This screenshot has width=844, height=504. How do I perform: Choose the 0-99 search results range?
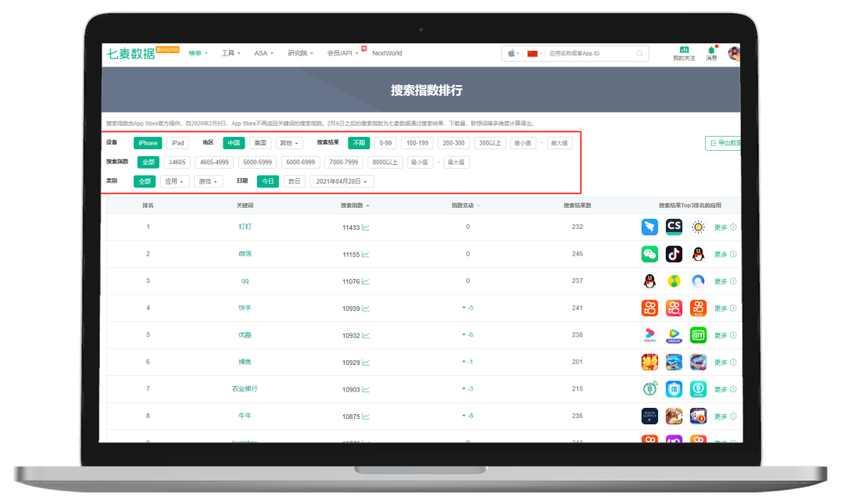[385, 143]
